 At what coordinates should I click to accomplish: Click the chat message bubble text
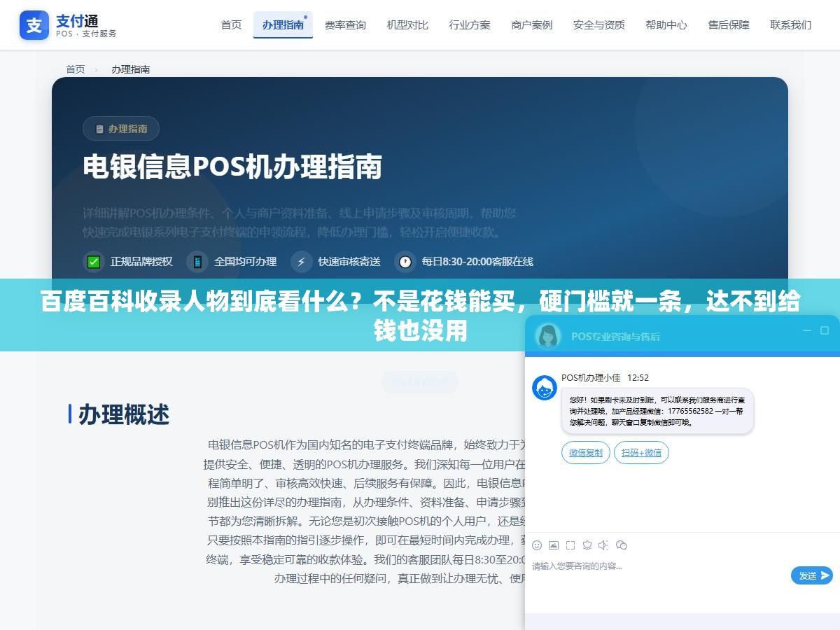click(657, 412)
